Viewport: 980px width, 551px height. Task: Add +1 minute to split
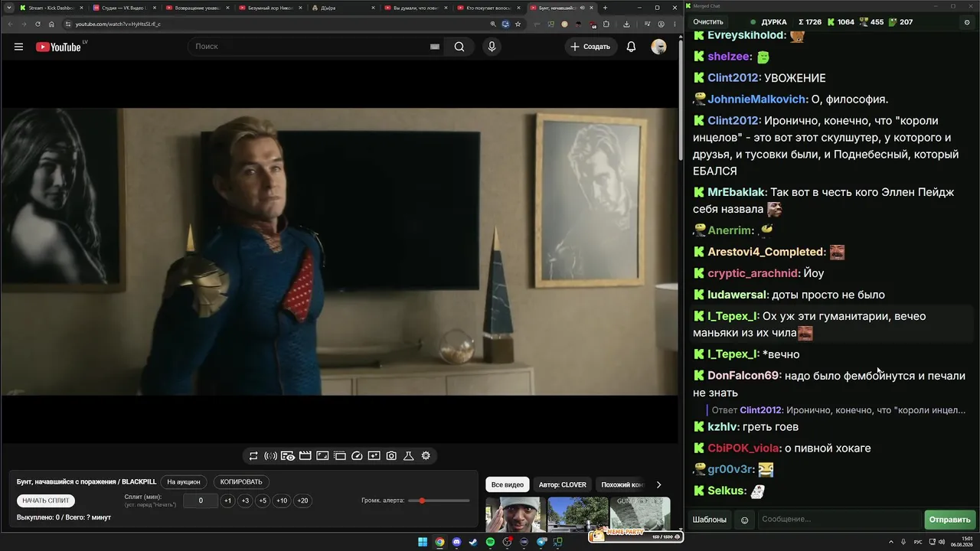click(x=227, y=501)
